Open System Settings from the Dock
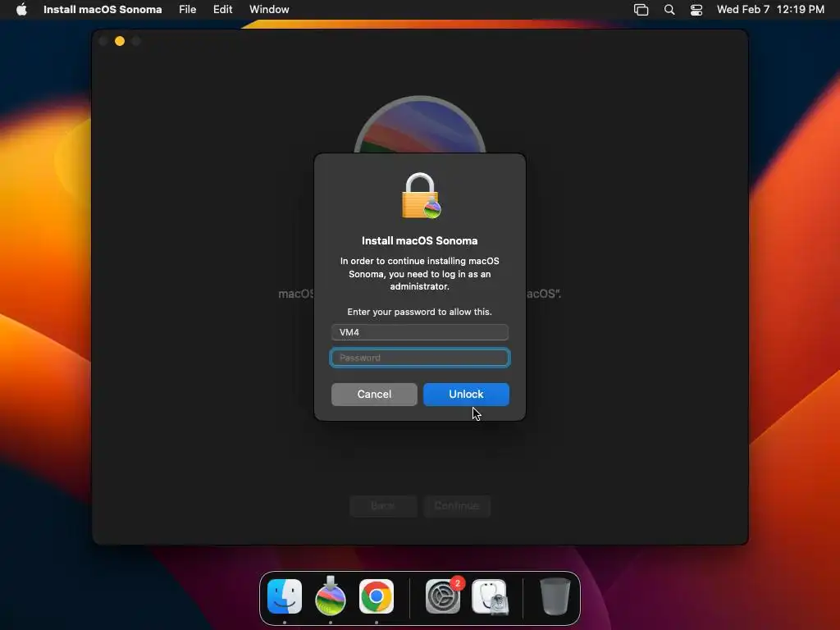This screenshot has width=840, height=630. (443, 596)
